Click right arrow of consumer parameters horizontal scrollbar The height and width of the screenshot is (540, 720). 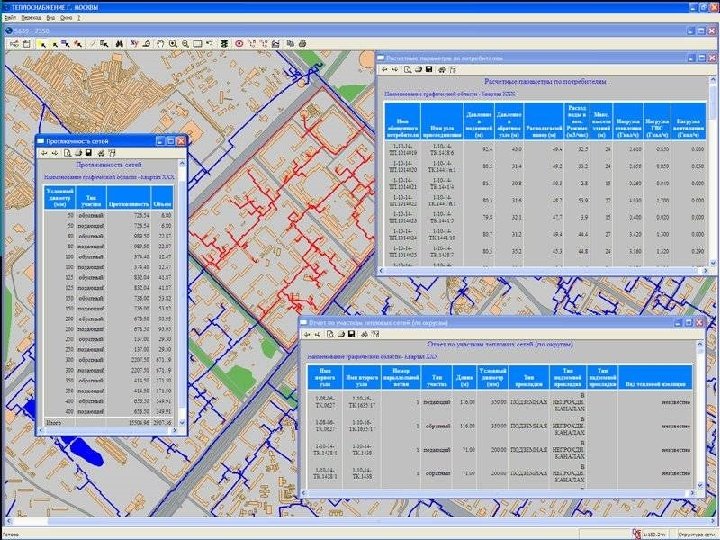point(706,271)
